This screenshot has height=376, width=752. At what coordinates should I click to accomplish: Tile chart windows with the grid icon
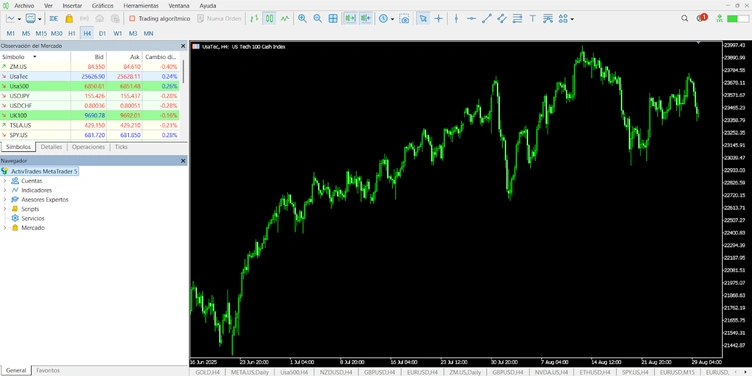333,19
